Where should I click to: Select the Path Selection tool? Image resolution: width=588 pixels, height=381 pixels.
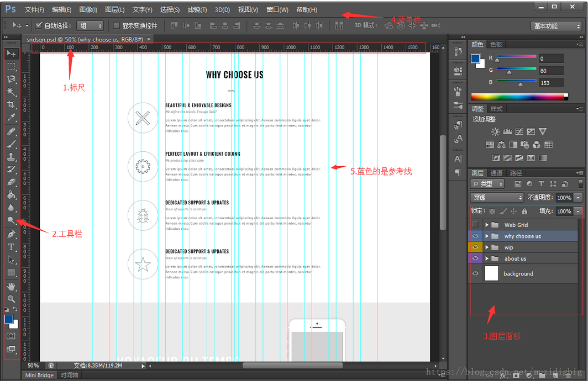pyautogui.click(x=11, y=260)
